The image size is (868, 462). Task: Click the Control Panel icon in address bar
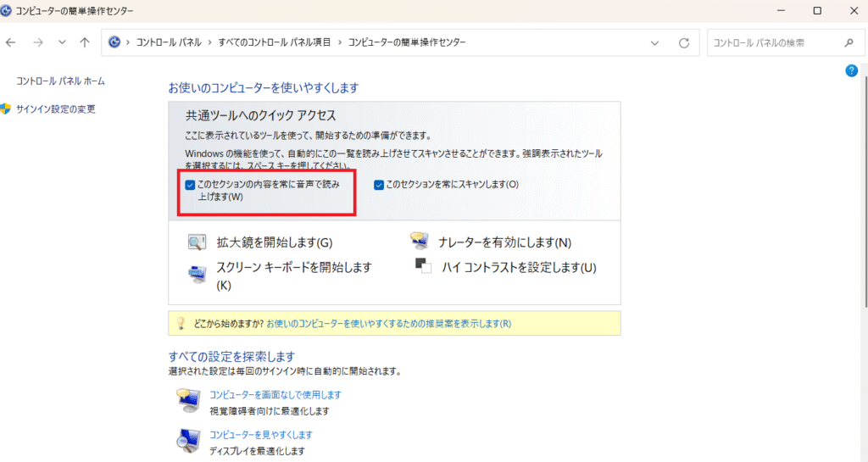click(x=114, y=42)
